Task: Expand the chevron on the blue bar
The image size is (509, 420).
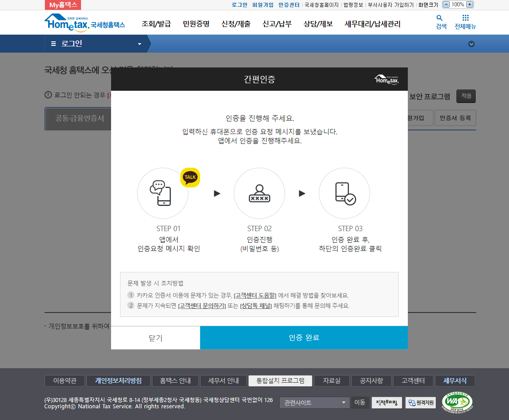Action: click(471, 44)
